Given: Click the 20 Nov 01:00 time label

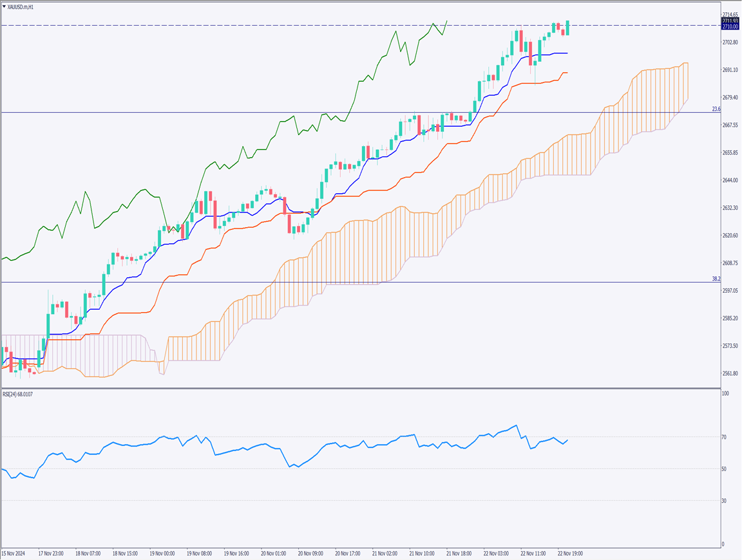Looking at the screenshot, I should (x=274, y=553).
